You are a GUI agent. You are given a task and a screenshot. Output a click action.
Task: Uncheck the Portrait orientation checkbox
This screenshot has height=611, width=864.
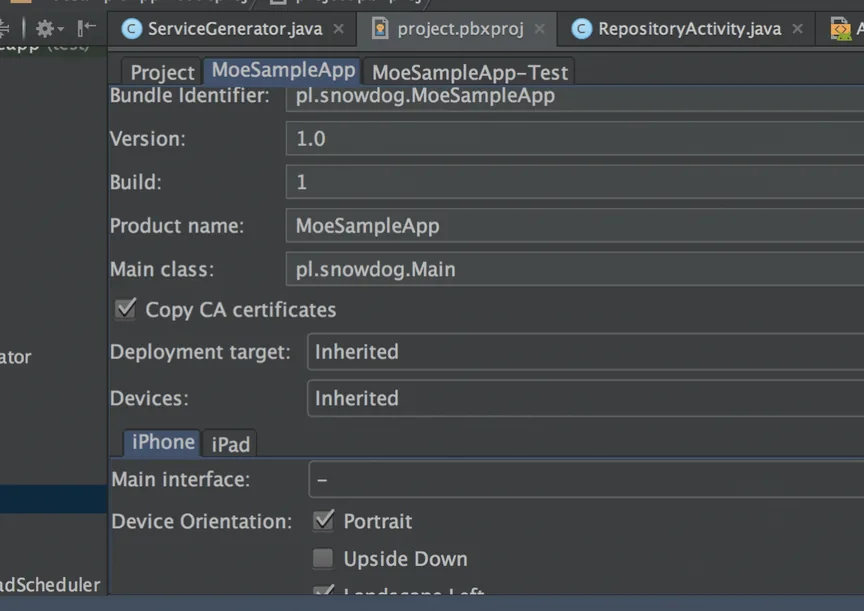(x=323, y=521)
